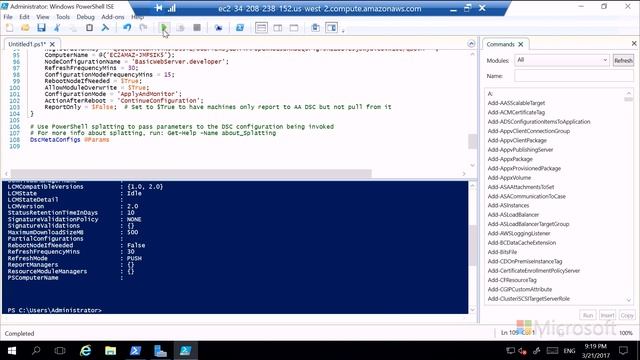Image resolution: width=640 pixels, height=360 pixels.
Task: Launch Internet Explorer from the taskbar
Action: (x=86, y=351)
